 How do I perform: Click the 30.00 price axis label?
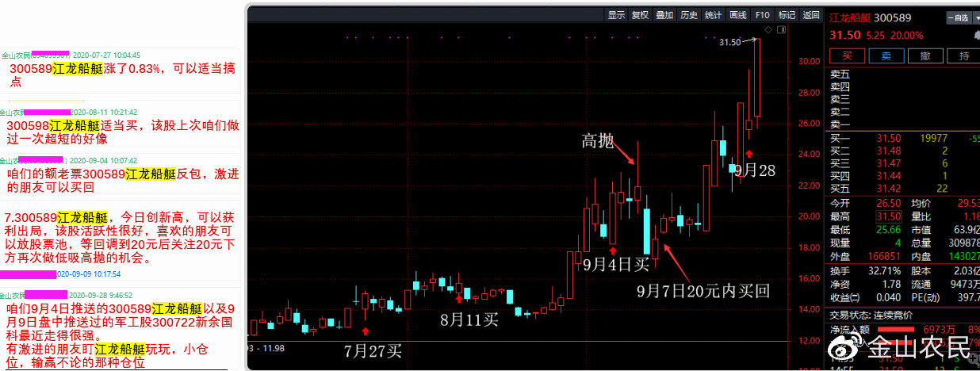click(810, 61)
